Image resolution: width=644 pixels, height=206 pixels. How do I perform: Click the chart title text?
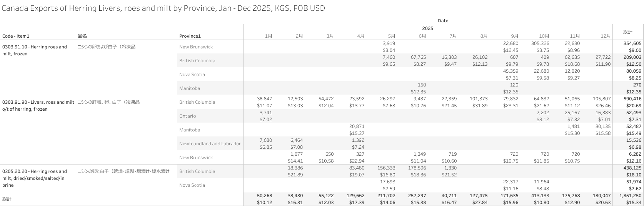(x=164, y=8)
